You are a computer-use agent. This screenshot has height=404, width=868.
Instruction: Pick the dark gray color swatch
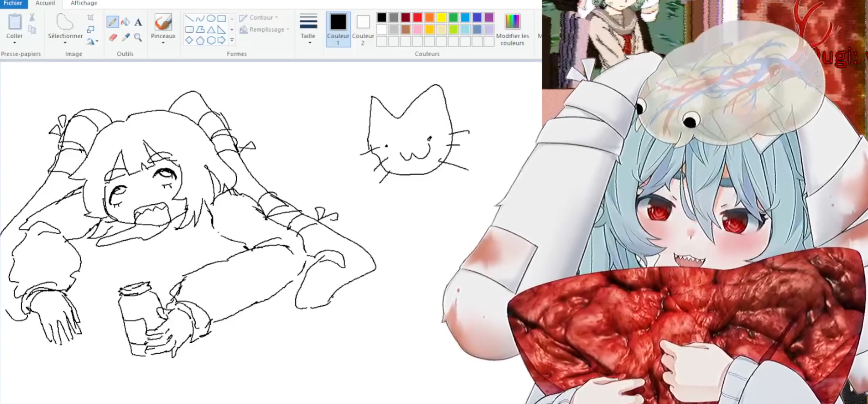pos(394,18)
